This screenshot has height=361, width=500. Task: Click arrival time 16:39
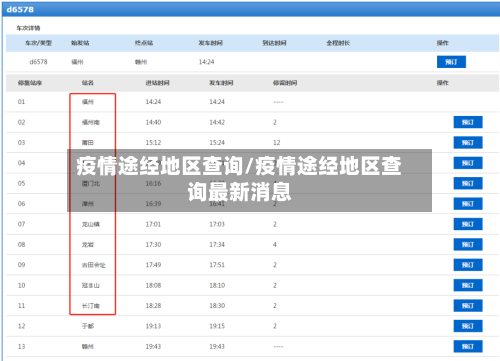153,204
